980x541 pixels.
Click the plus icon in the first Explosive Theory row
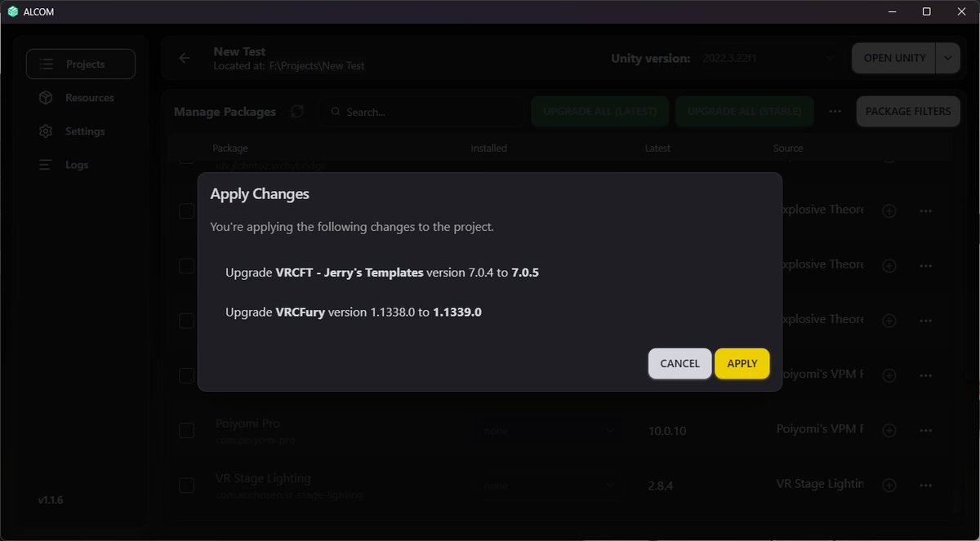[890, 211]
